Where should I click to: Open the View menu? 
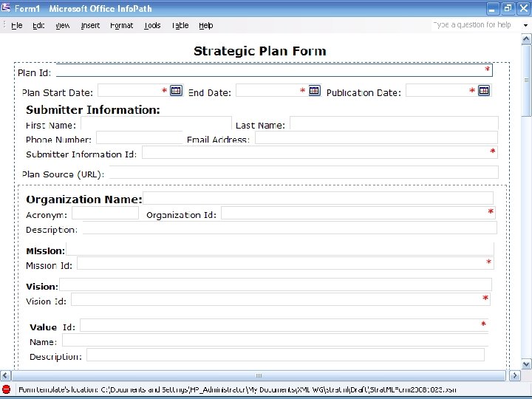point(62,25)
